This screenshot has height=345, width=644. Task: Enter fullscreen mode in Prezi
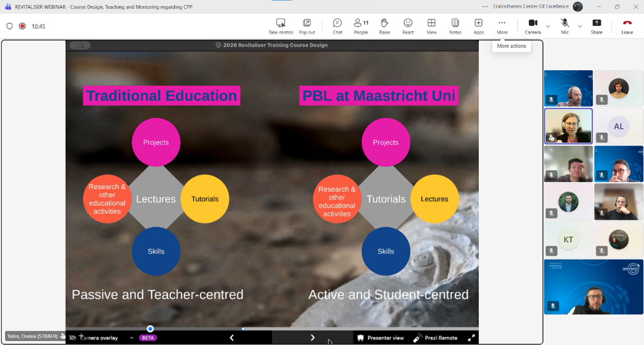pos(471,338)
